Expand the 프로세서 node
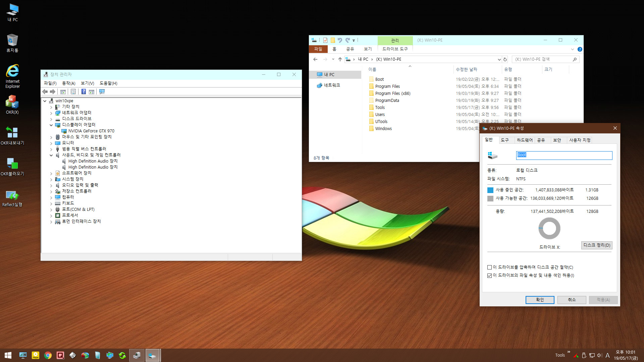 click(51, 216)
